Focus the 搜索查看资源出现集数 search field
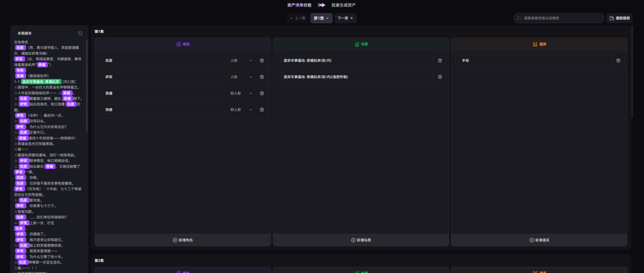Screen dimensions: 644x273 click(x=559, y=18)
